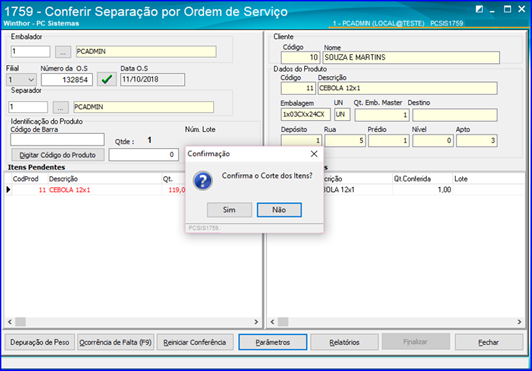The height and width of the screenshot is (371, 532).
Task: Click Embalagem field 1x03CXx24CX
Action: [306, 115]
